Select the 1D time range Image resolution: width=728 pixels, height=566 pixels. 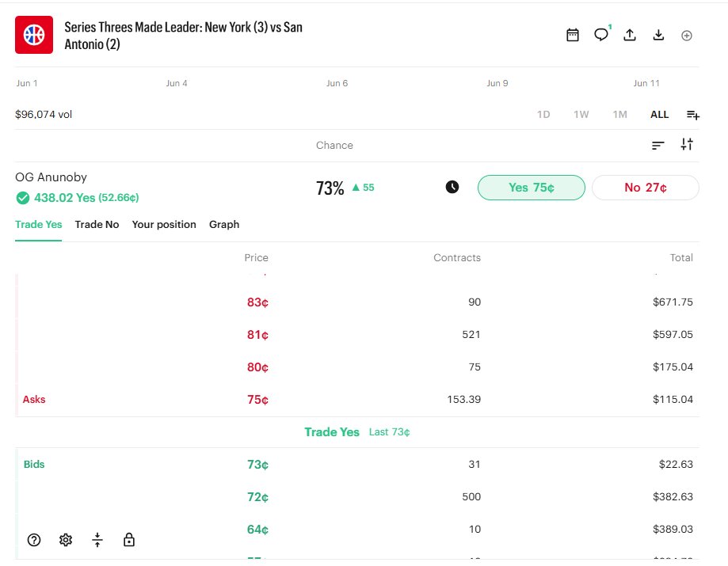click(543, 115)
